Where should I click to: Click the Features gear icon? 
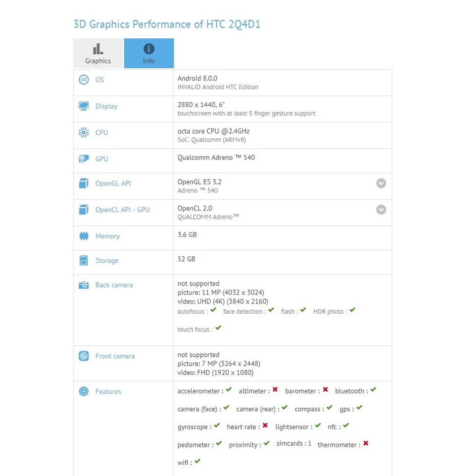click(x=84, y=391)
